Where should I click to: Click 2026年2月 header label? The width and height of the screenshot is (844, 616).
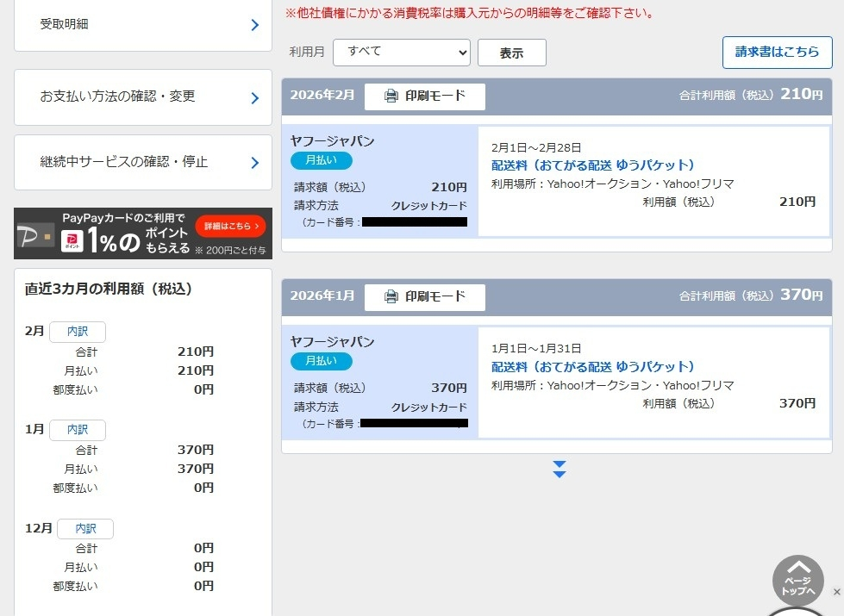tap(322, 96)
